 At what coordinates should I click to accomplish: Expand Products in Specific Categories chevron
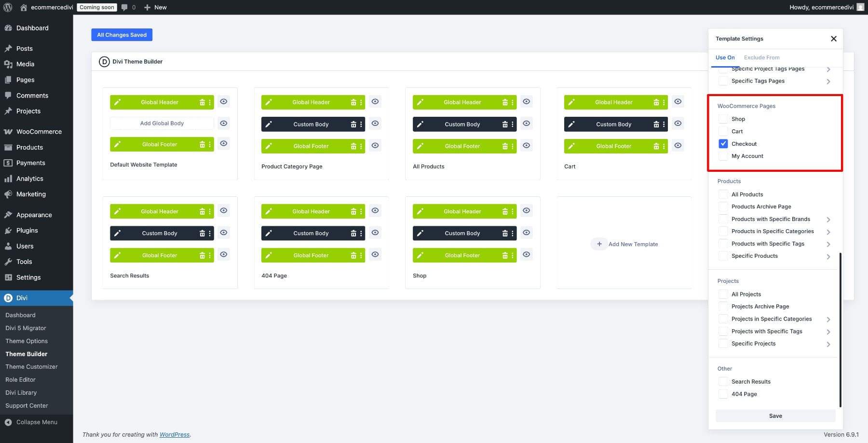[x=828, y=232]
